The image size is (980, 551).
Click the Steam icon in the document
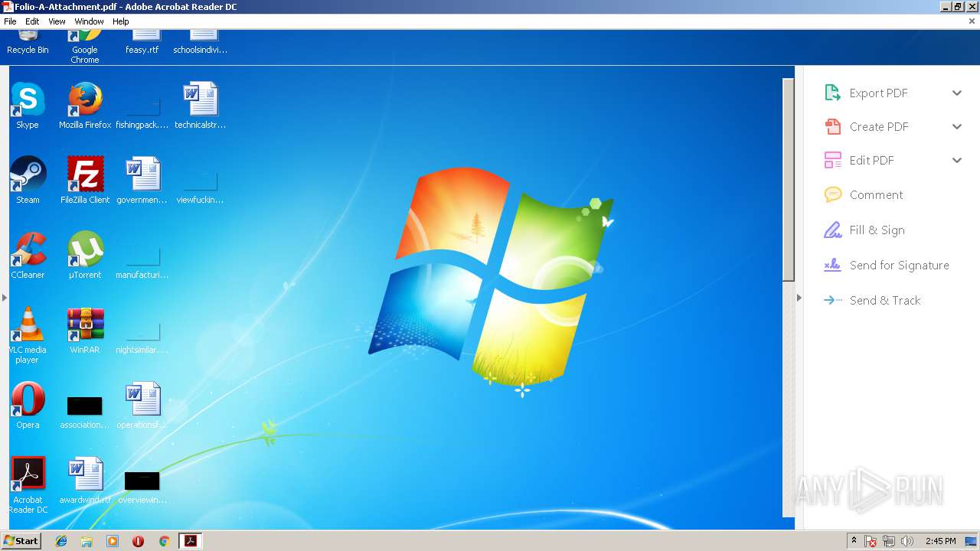tap(28, 174)
